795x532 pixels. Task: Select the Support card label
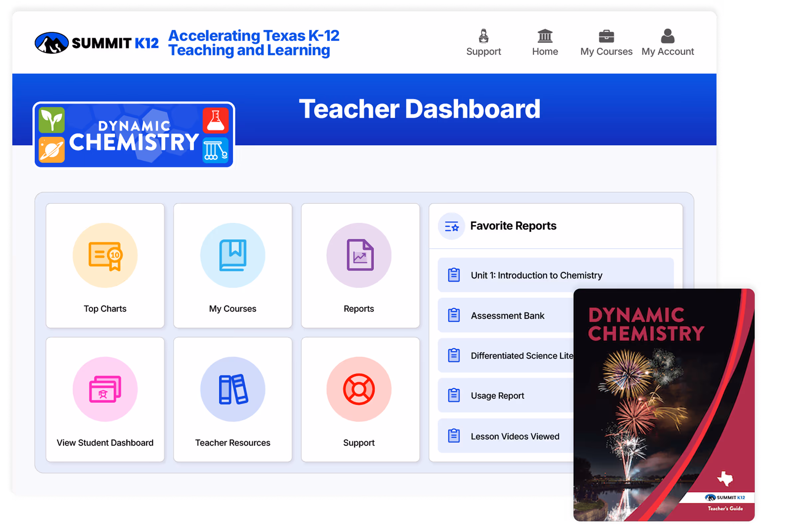[x=359, y=443]
